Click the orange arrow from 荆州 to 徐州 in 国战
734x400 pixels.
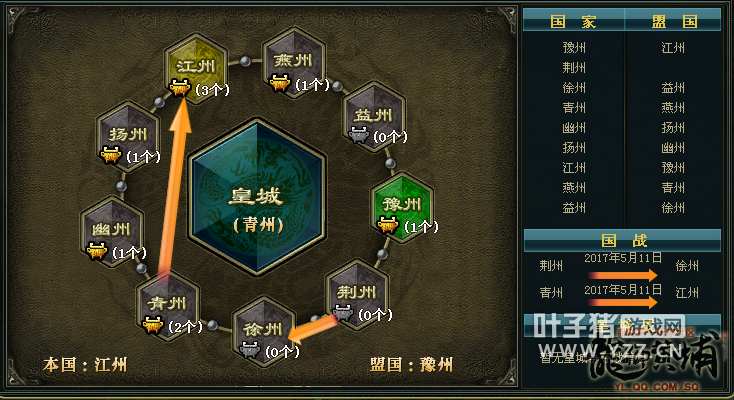click(x=624, y=275)
